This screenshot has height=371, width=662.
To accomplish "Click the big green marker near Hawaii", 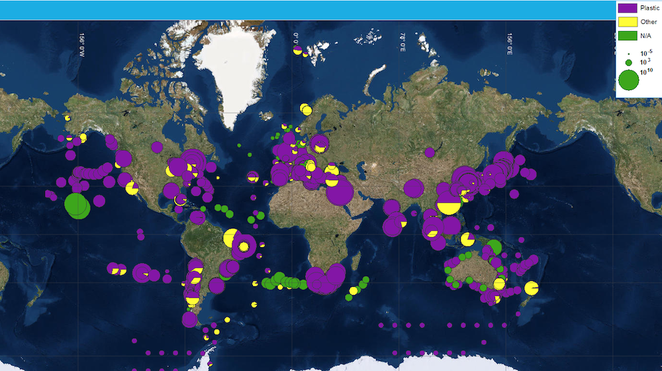I will click(77, 206).
